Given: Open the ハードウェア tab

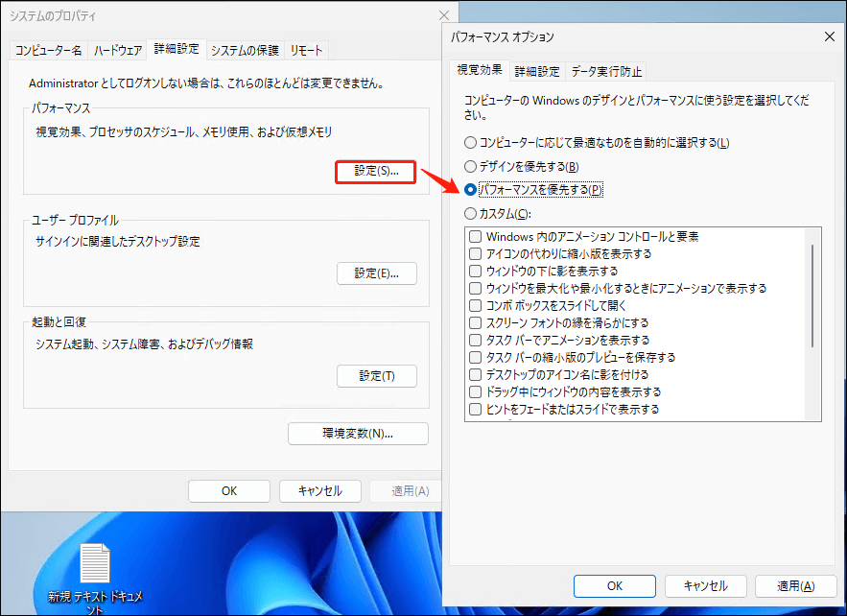Looking at the screenshot, I should (117, 51).
